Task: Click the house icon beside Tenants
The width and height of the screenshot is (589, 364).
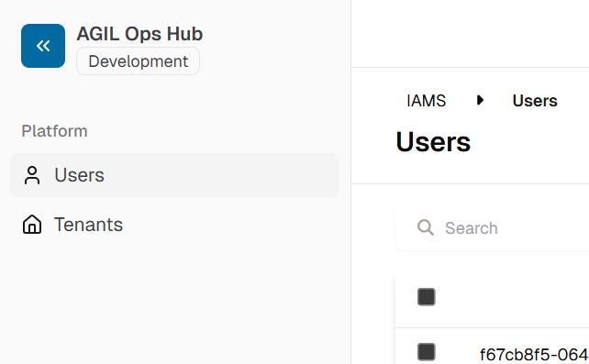Action: [x=32, y=225]
